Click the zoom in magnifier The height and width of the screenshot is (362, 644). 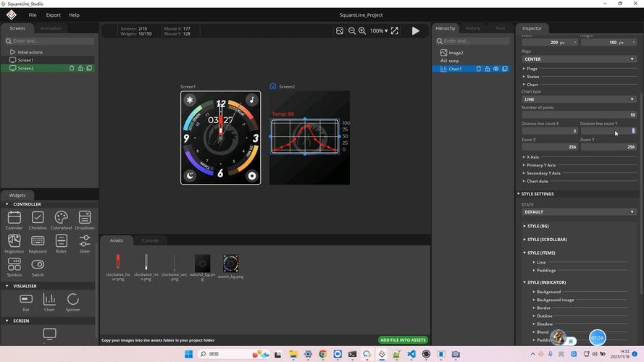[363, 31]
